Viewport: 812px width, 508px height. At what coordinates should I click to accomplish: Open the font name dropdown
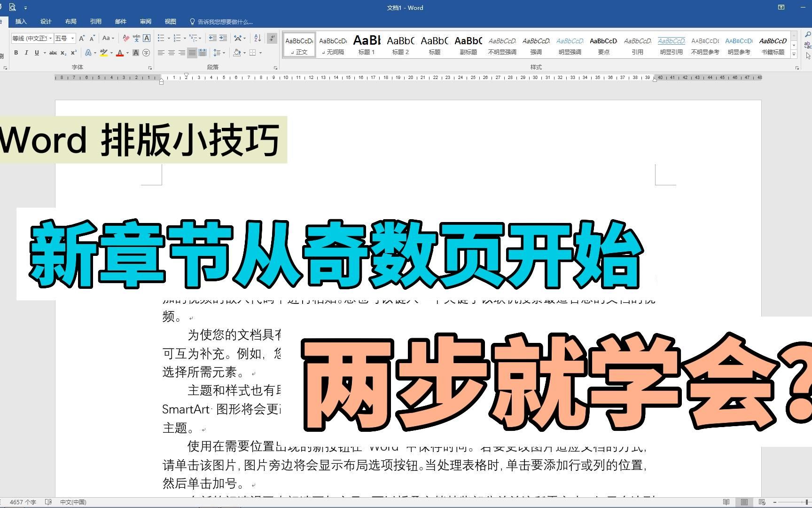point(50,38)
